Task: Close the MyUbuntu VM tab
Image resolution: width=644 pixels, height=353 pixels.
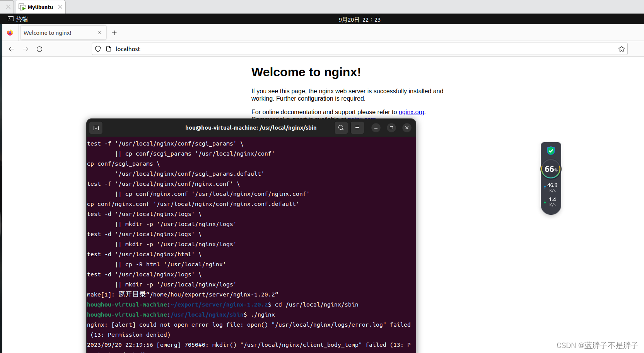Action: [60, 7]
